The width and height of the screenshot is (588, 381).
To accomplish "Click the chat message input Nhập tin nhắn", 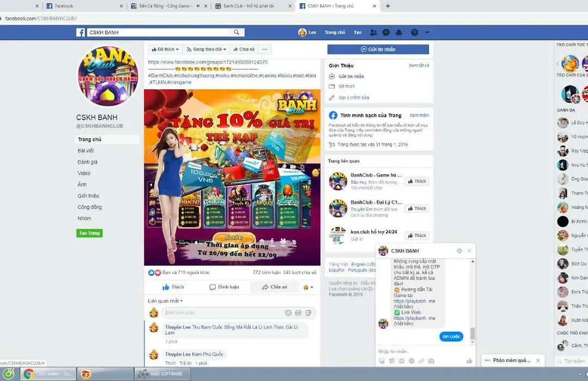I will point(422,352).
